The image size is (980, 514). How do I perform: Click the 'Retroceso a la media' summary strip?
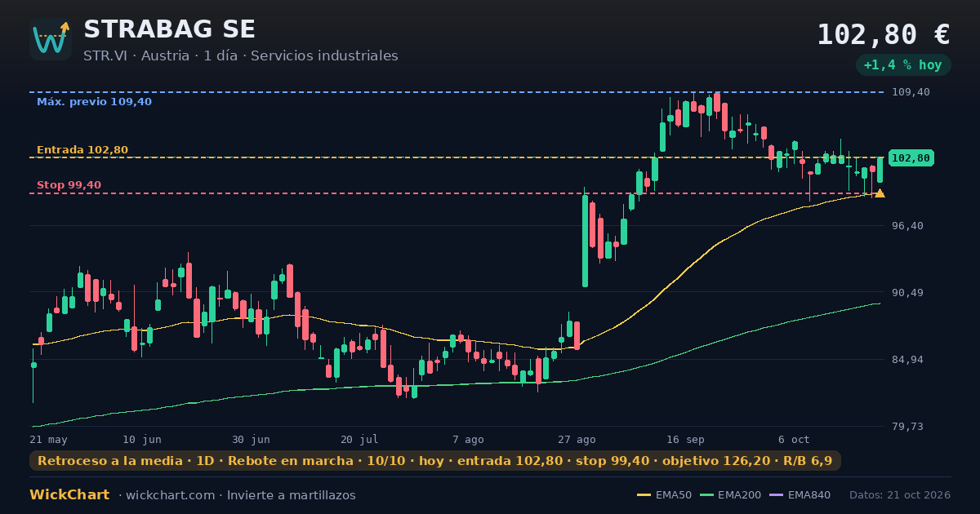coord(435,461)
